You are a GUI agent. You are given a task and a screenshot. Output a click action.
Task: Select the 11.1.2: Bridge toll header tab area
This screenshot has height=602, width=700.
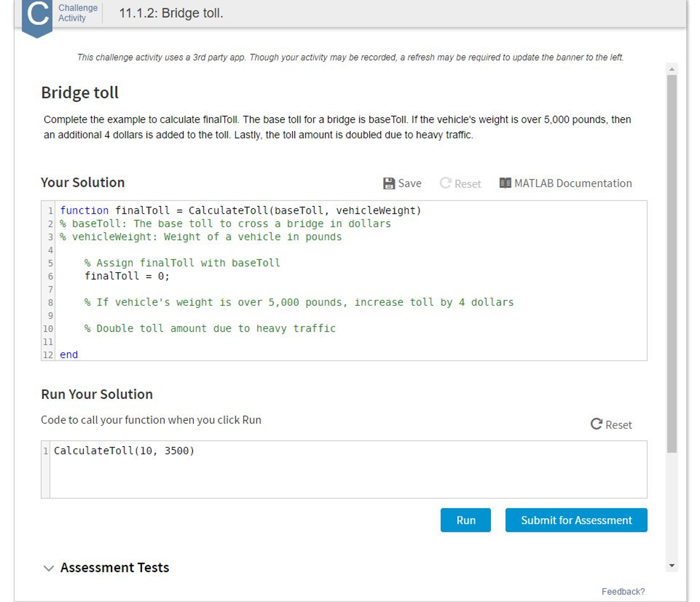(x=170, y=13)
